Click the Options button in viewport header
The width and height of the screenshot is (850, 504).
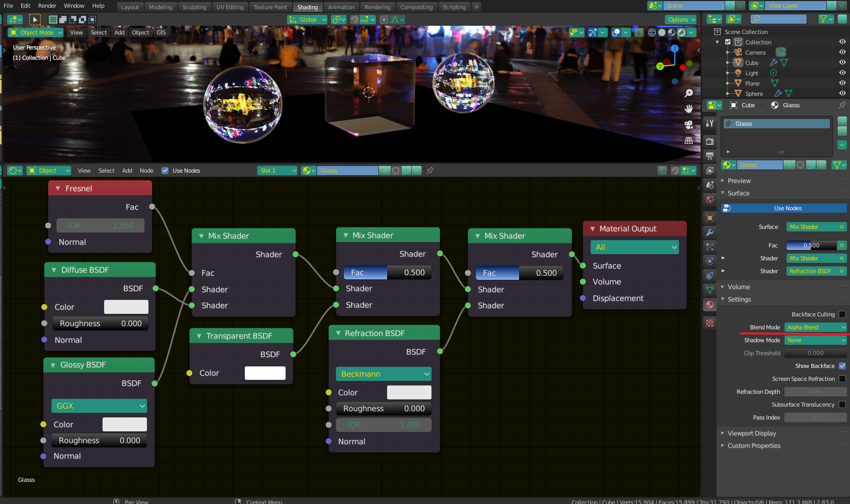681,20
